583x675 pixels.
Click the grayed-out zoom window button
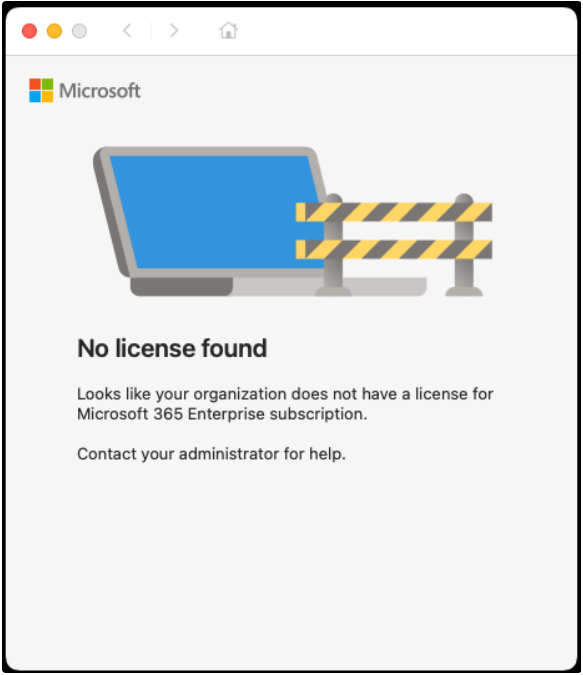tap(79, 31)
